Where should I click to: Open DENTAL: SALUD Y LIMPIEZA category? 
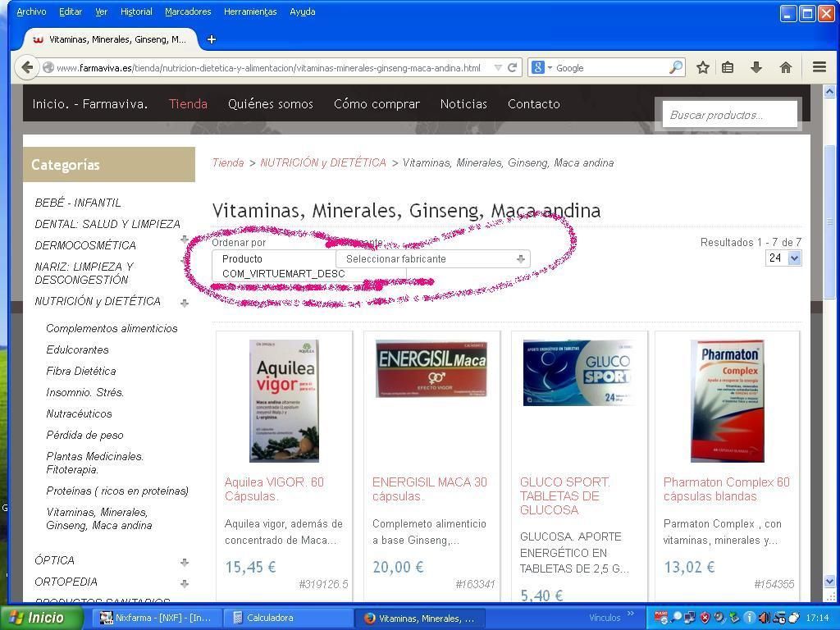click(107, 224)
